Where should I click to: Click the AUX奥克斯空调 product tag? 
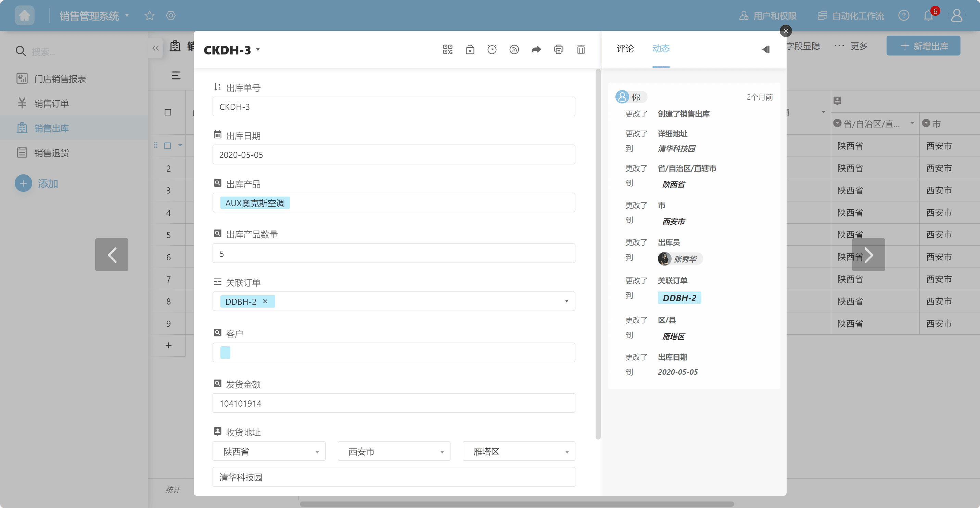tap(255, 203)
